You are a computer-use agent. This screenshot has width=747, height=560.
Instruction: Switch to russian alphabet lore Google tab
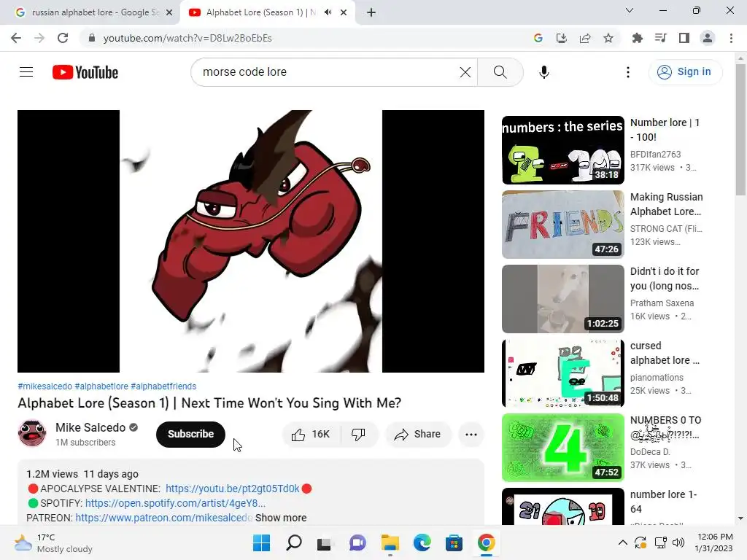89,12
